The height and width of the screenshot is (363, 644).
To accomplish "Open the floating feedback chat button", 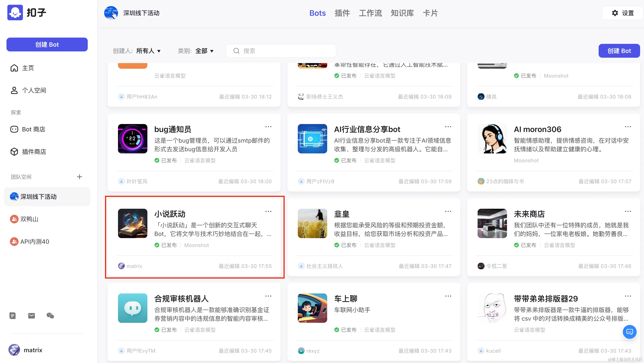I will (x=630, y=332).
